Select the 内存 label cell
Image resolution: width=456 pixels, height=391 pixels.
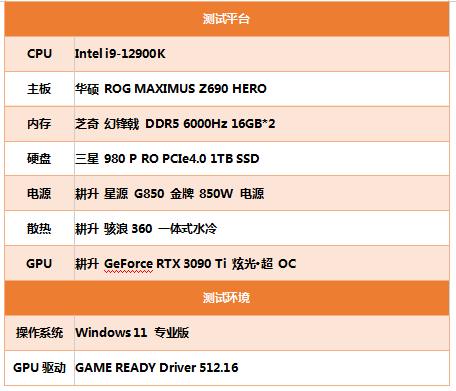39,124
